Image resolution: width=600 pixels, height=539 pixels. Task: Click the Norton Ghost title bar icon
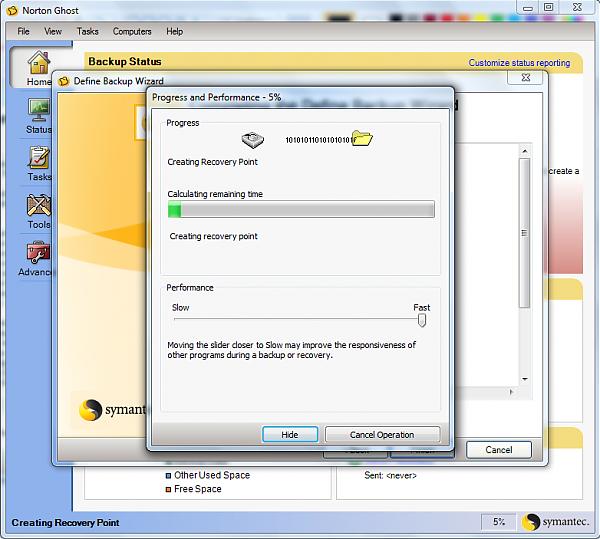pyautogui.click(x=12, y=11)
